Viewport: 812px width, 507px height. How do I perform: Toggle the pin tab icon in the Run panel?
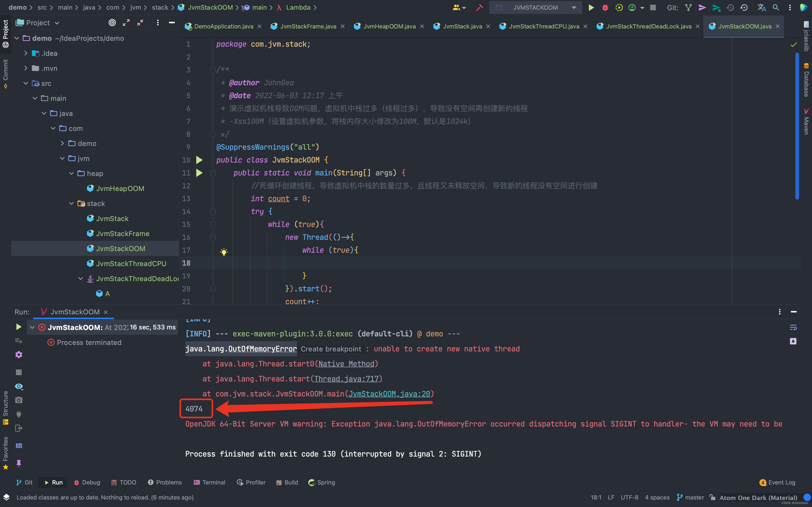click(19, 463)
